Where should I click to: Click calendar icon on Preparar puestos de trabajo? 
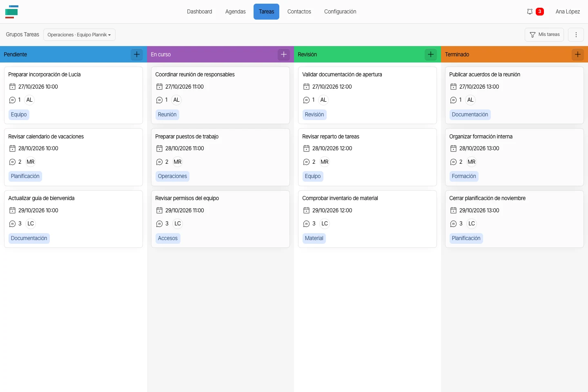[159, 149]
